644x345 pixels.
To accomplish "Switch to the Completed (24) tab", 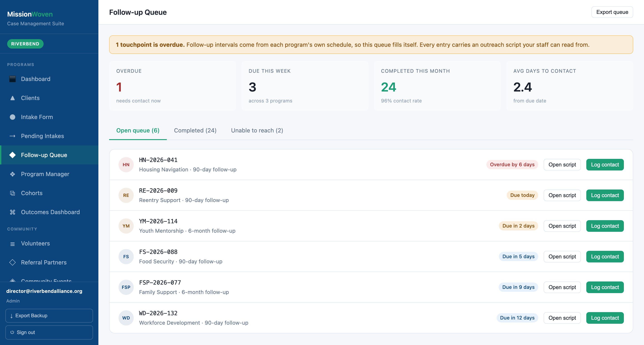I will (x=195, y=130).
